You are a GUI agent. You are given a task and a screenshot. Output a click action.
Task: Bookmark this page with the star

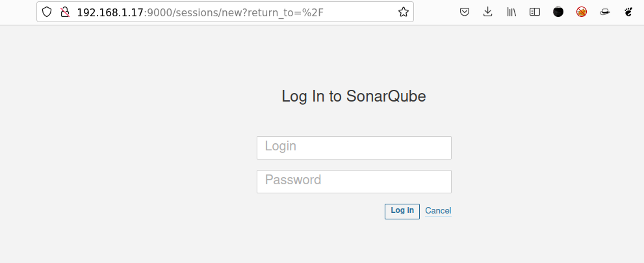pos(404,12)
